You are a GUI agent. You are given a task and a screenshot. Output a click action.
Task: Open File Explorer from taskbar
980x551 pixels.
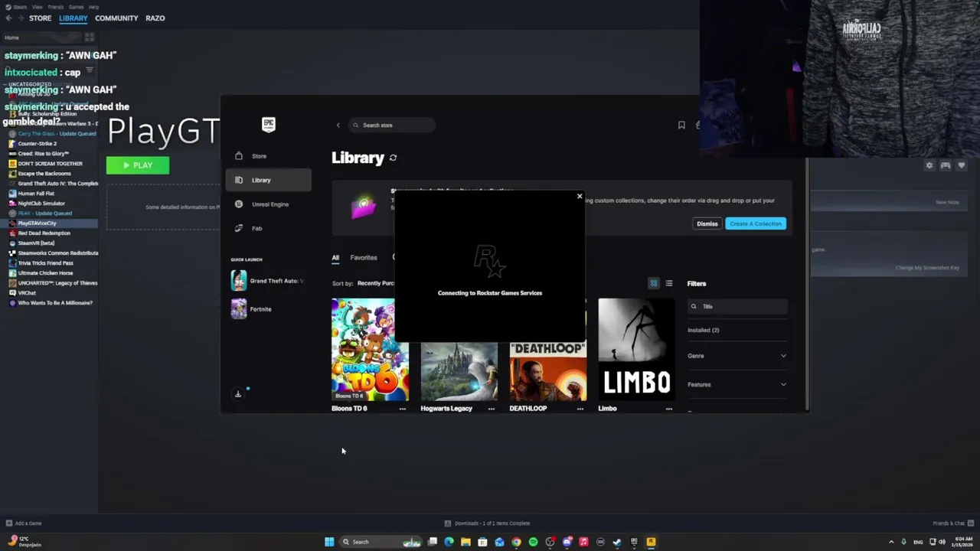(465, 542)
